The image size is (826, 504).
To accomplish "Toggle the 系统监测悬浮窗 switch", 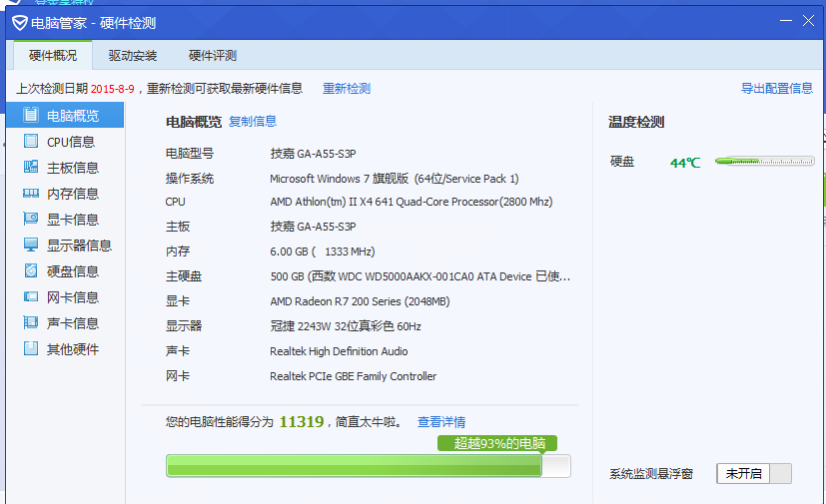I will (x=754, y=473).
